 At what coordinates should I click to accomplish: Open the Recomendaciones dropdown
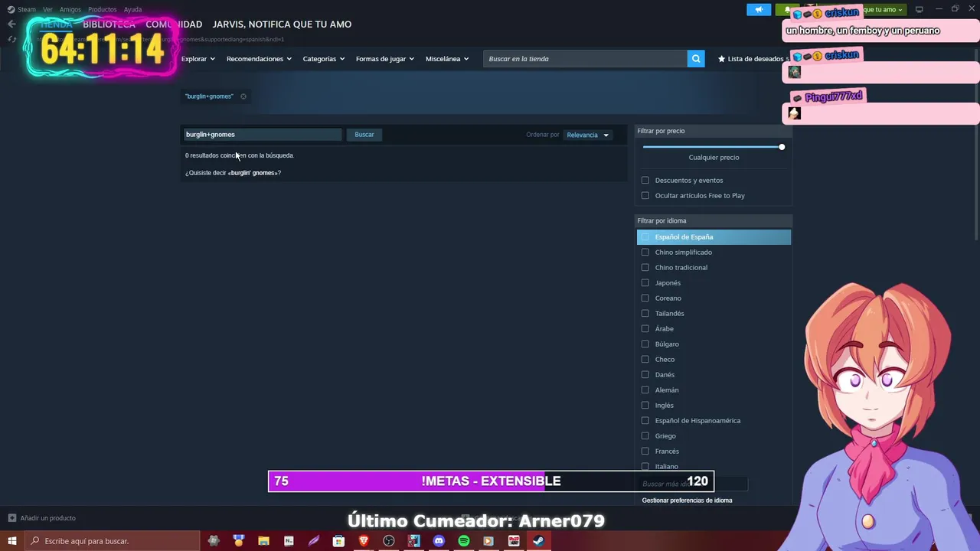click(259, 59)
